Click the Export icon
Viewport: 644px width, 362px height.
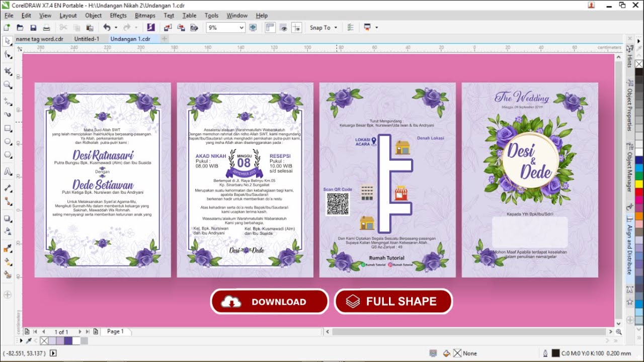181,28
